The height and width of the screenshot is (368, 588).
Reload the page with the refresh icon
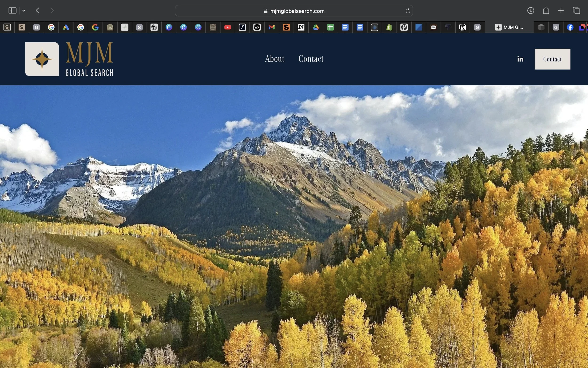pos(408,11)
